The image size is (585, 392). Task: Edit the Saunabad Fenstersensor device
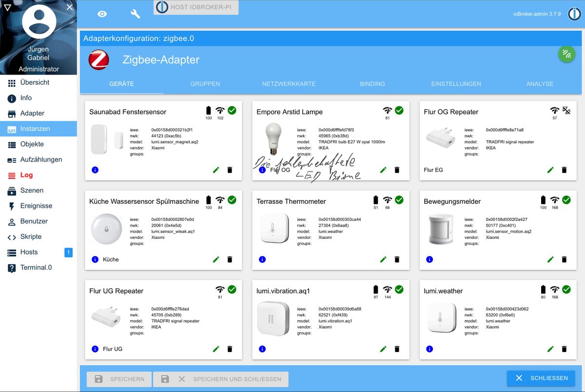(x=216, y=170)
